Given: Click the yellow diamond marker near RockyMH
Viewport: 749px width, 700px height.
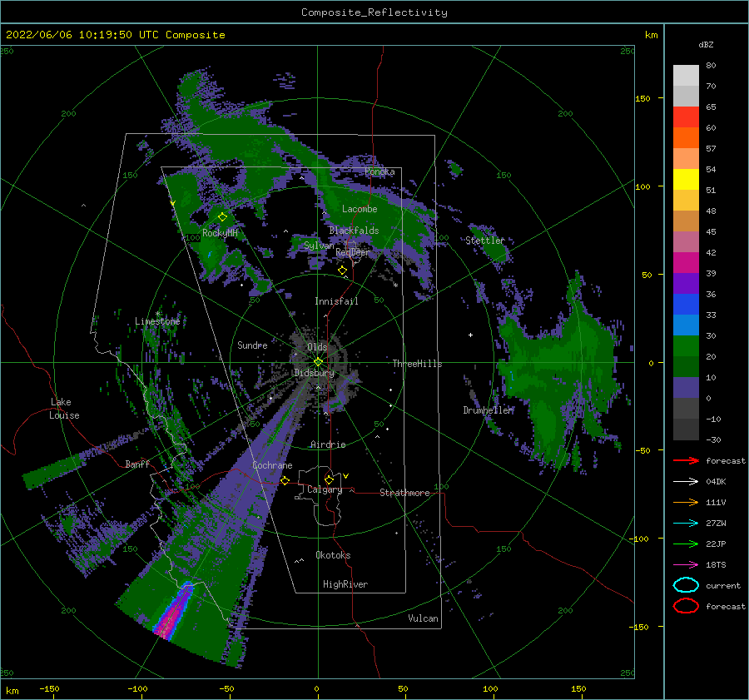Looking at the screenshot, I should pyautogui.click(x=222, y=217).
